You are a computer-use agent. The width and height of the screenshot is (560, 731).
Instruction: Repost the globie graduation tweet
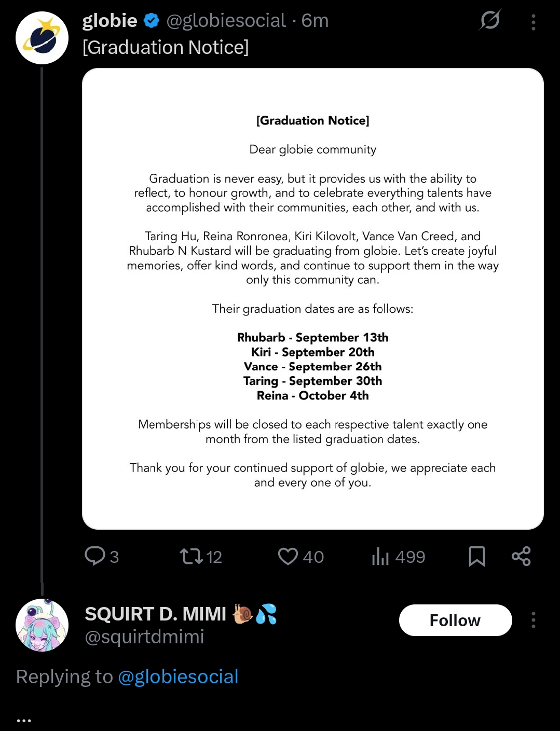191,556
